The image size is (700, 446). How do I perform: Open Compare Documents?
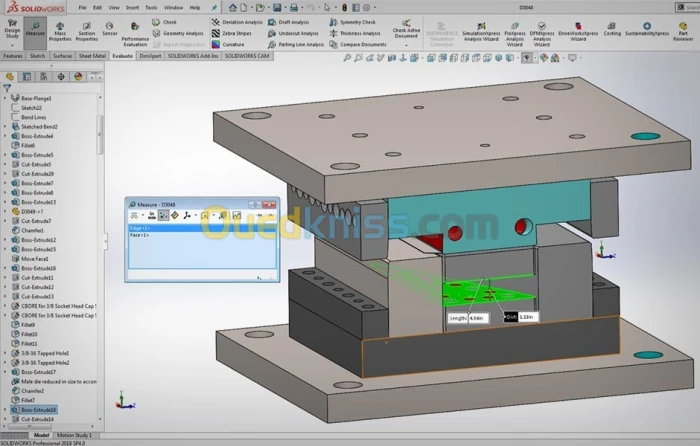point(358,45)
